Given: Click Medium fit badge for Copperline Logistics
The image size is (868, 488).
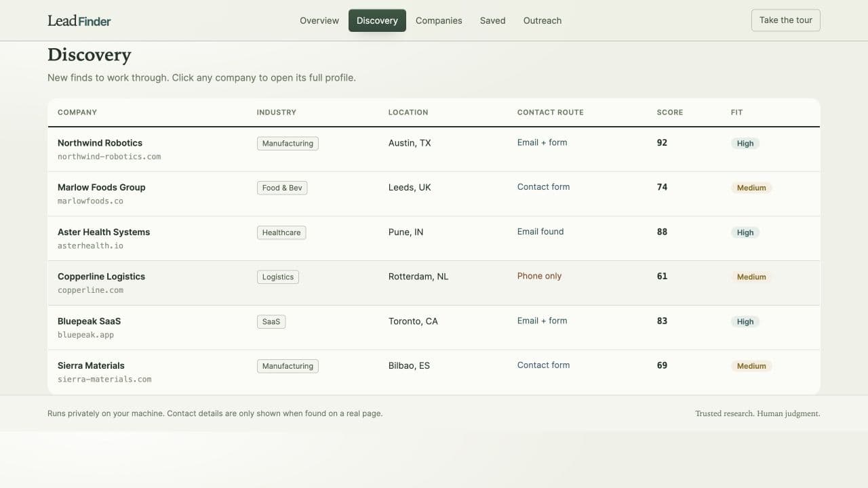Looking at the screenshot, I should (751, 277).
